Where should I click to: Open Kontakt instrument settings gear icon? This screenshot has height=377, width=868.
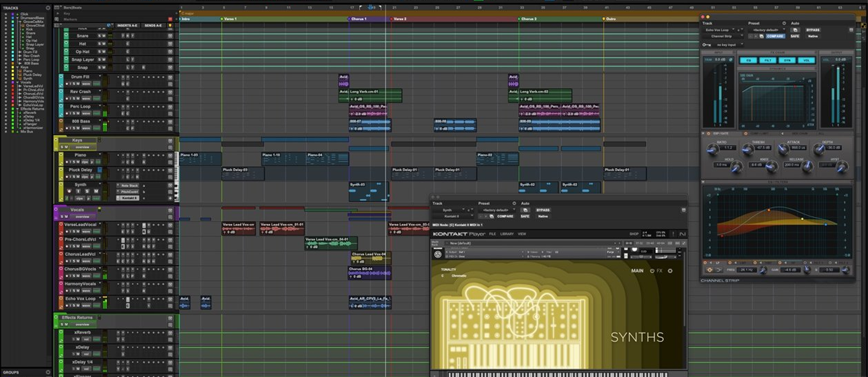[670, 271]
